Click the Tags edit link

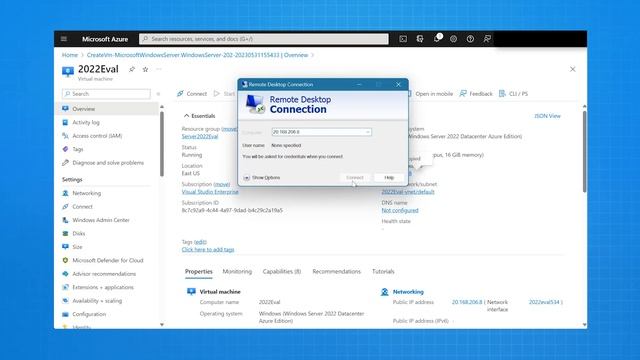pos(200,242)
